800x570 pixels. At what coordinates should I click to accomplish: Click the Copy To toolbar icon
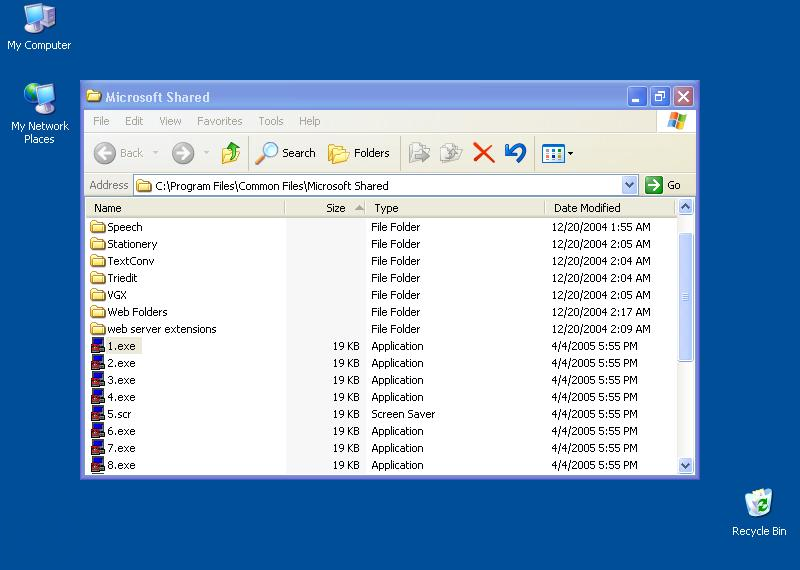[x=451, y=153]
